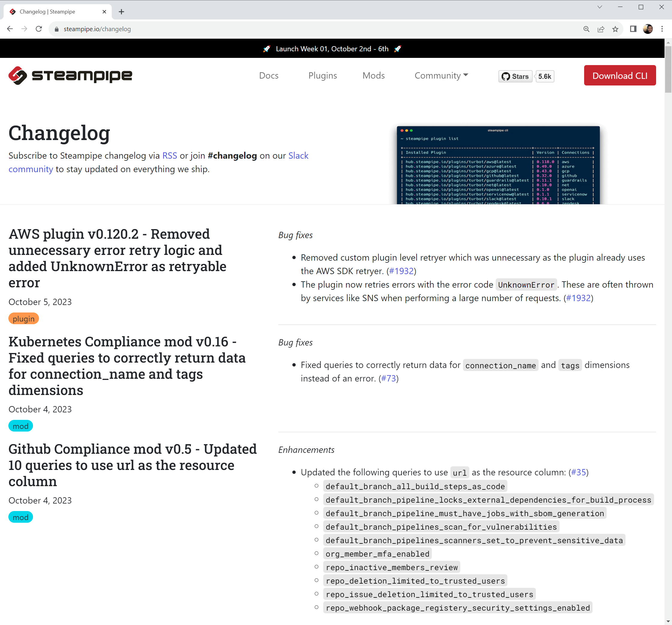Click the vertical page scrollbar thumb

[668, 69]
